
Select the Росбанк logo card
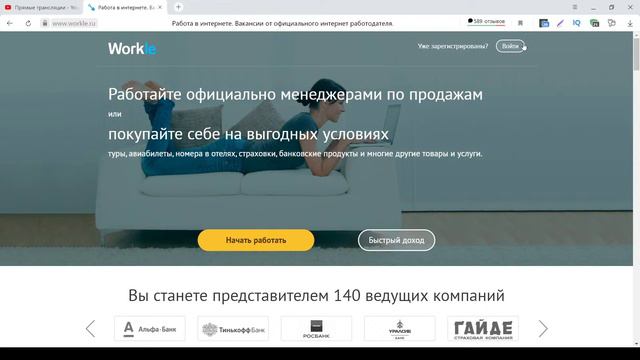(316, 329)
